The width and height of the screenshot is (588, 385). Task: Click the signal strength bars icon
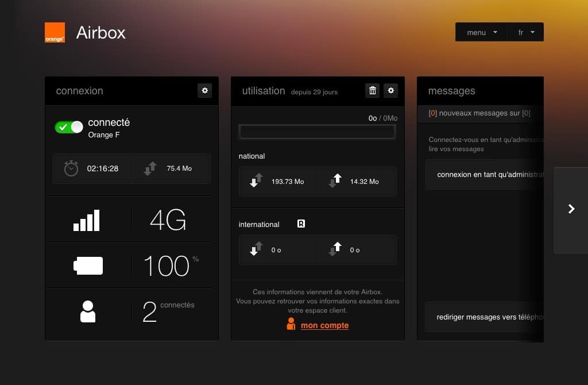point(88,219)
